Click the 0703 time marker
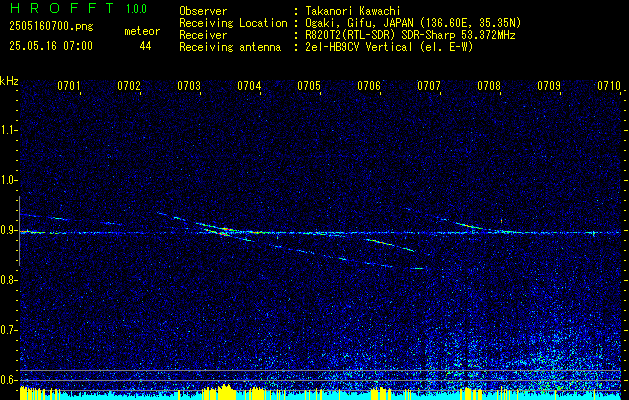629x400 pixels. tap(189, 86)
